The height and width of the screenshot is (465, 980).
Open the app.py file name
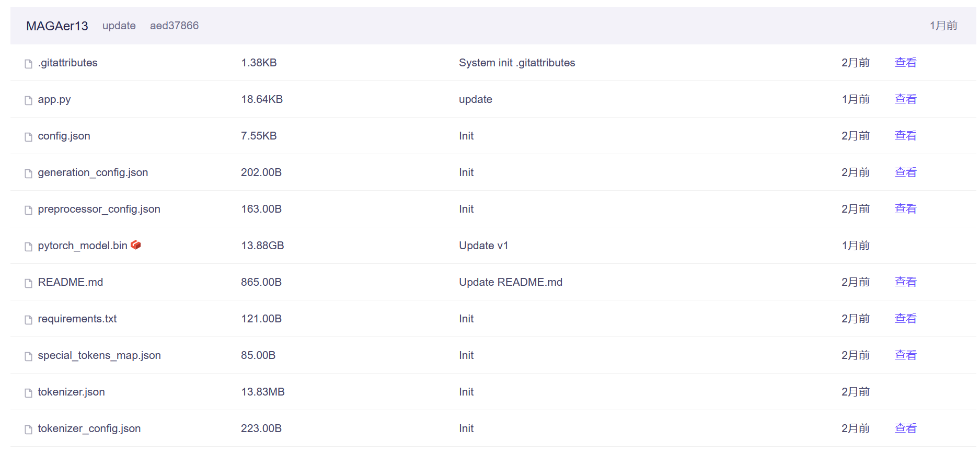(54, 99)
